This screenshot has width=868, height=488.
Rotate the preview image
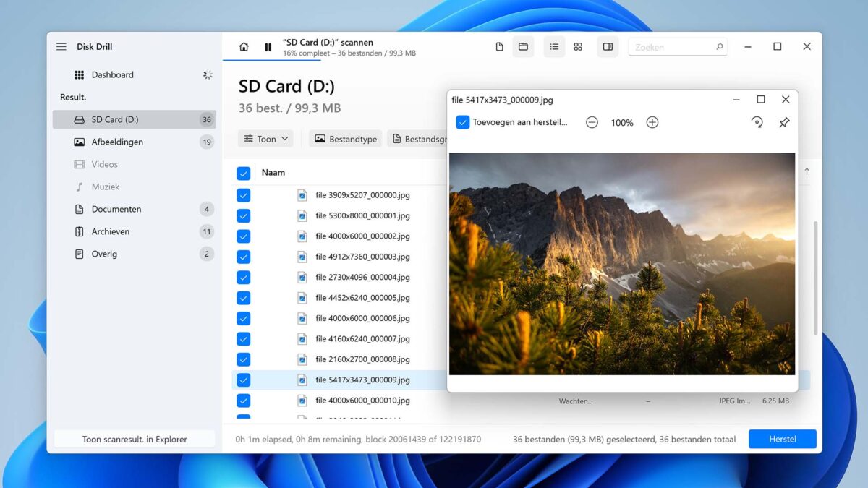pos(757,123)
